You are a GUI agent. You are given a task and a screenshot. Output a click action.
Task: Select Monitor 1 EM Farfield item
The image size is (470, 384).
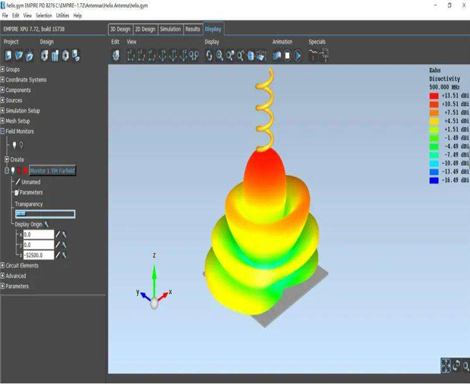click(x=52, y=171)
